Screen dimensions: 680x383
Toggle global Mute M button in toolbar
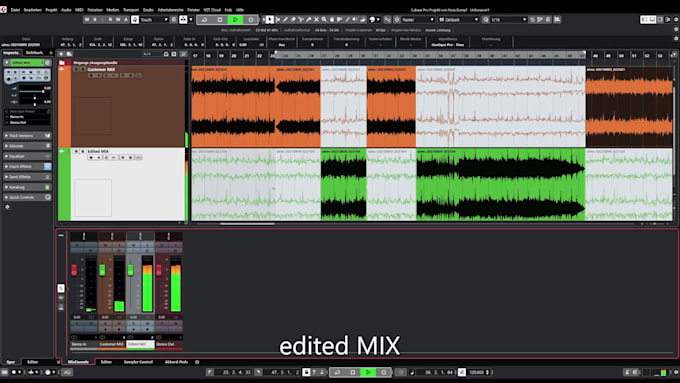point(87,20)
